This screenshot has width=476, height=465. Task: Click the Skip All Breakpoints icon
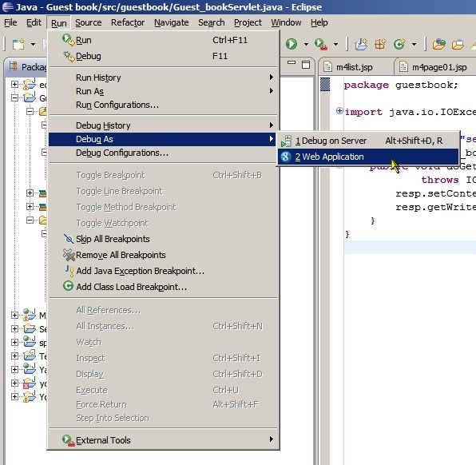tap(69, 239)
